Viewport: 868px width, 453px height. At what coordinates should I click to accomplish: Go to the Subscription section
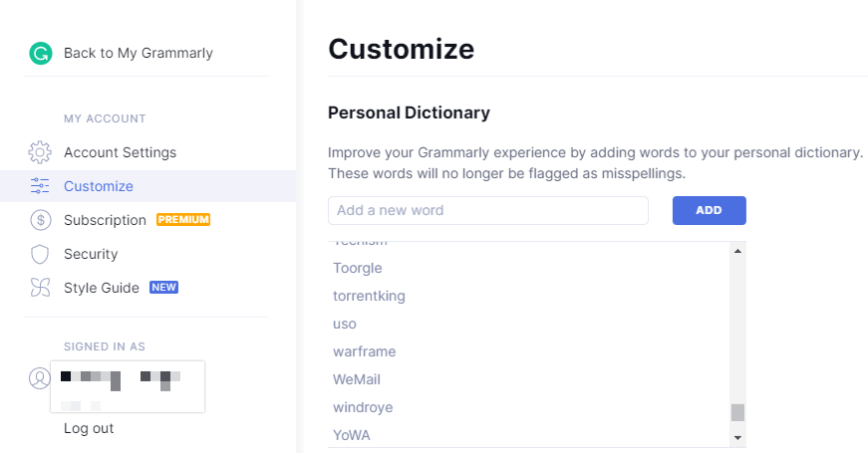(x=106, y=220)
